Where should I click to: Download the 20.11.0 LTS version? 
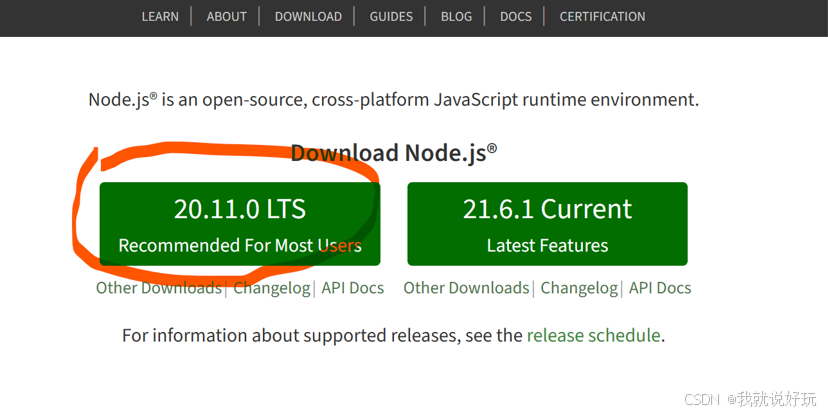(x=240, y=224)
